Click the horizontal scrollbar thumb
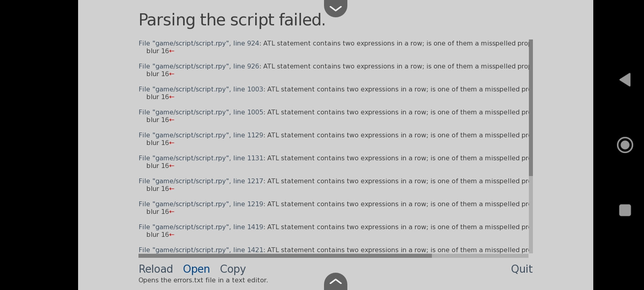 (x=285, y=256)
